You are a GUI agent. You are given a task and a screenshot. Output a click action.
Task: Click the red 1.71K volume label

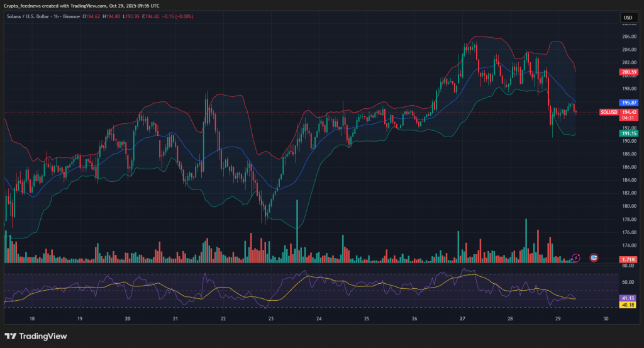click(x=629, y=260)
